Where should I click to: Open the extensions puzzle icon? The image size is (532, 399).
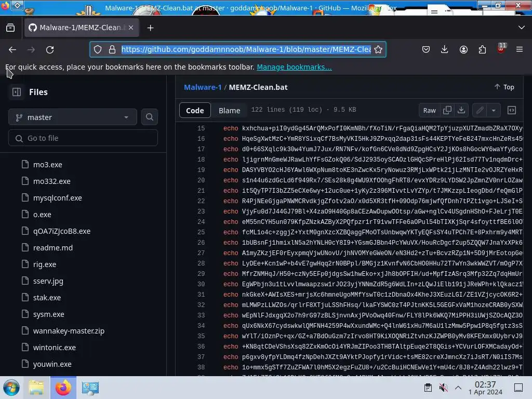(482, 49)
